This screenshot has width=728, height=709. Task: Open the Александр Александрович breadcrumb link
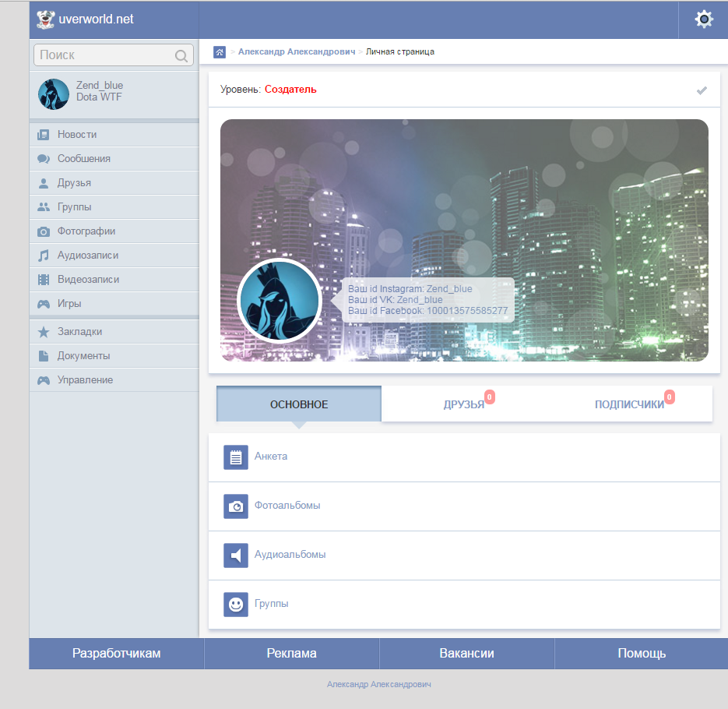(x=296, y=52)
